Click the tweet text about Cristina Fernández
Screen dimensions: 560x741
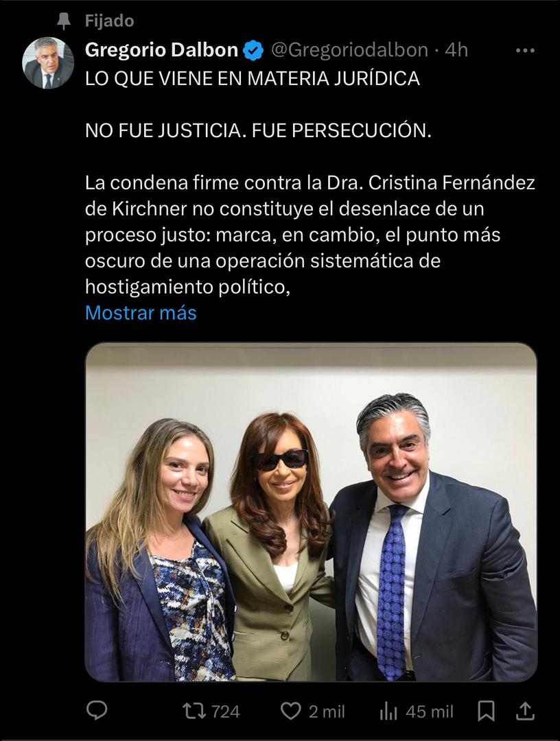tap(310, 235)
